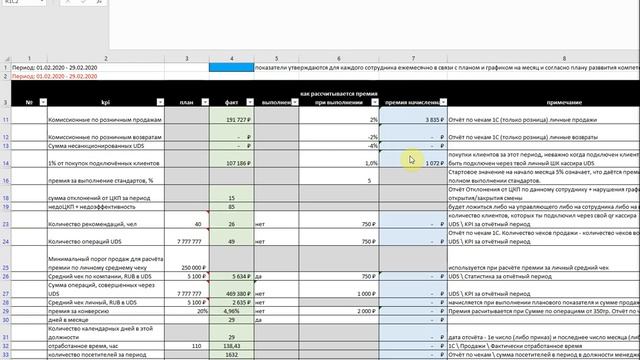This screenshot has width=640, height=360.
Task: Click bonus value 1 000 ₽ in row 27
Action: 339,289
